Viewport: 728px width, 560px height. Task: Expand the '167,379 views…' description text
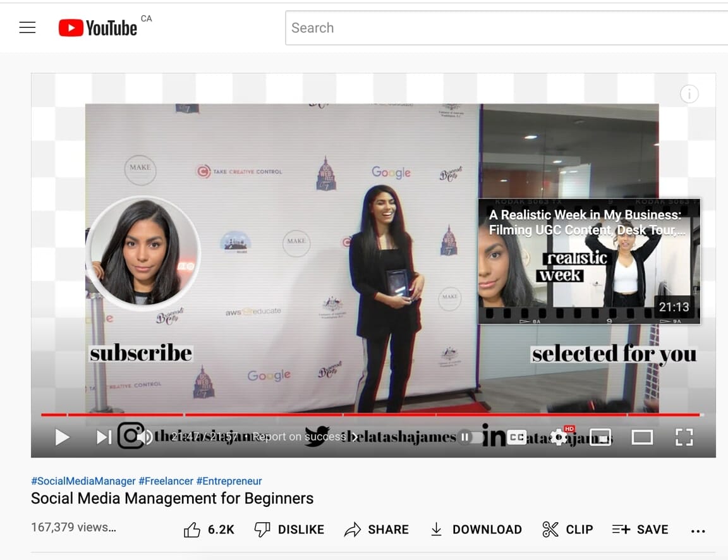click(73, 528)
